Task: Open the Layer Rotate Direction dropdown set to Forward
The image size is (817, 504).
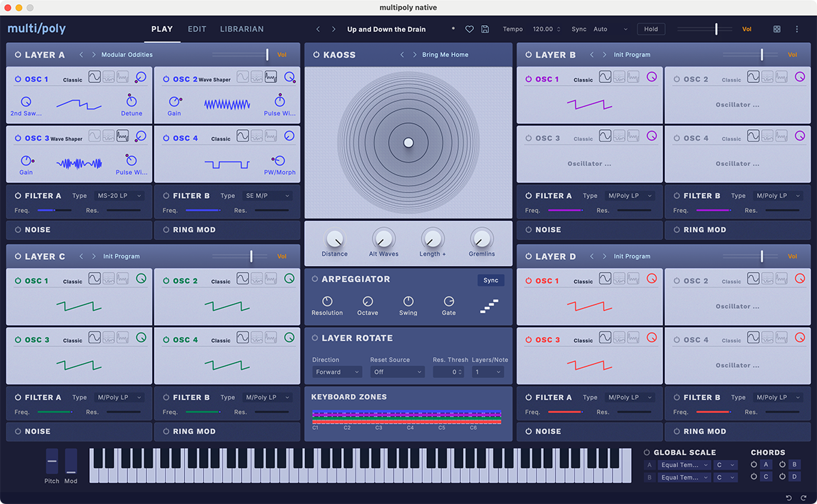Action: [x=336, y=371]
